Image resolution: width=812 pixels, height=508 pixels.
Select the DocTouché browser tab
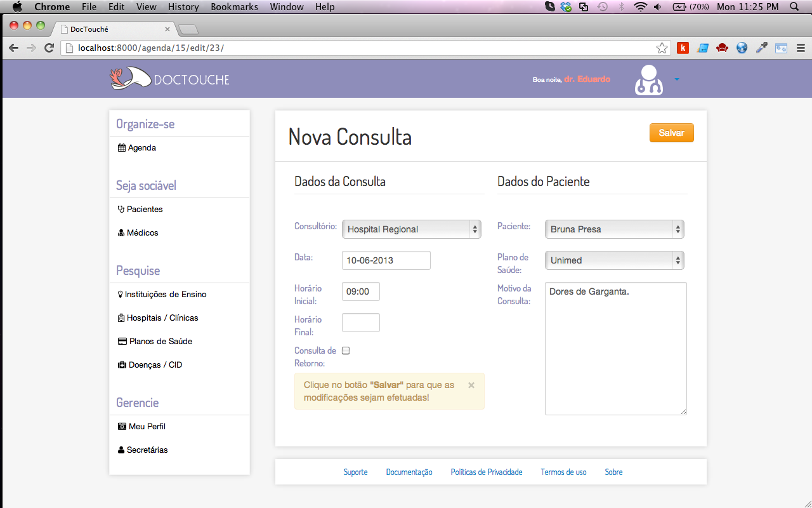(x=114, y=29)
